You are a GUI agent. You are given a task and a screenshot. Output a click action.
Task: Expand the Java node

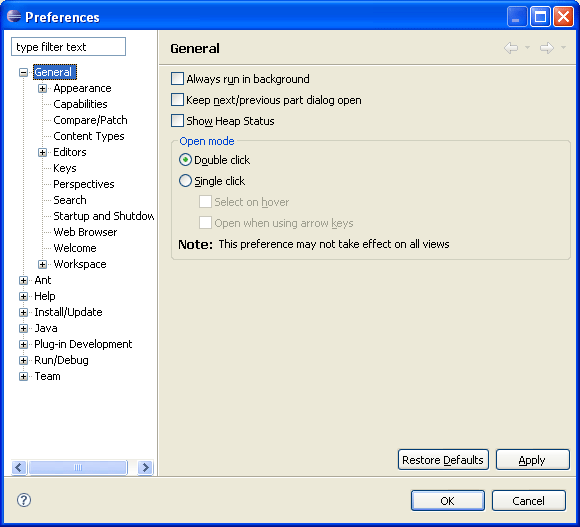pos(23,328)
